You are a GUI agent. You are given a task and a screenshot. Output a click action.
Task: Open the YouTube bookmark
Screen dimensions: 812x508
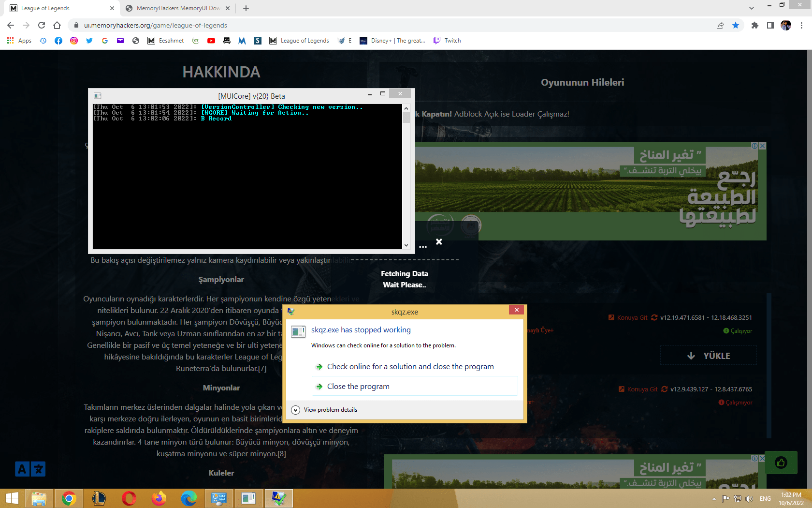tap(211, 41)
